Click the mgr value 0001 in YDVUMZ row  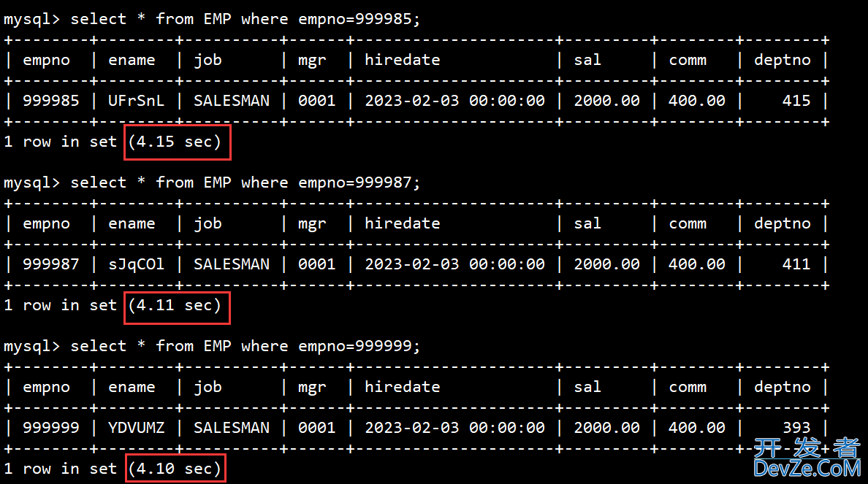(316, 428)
